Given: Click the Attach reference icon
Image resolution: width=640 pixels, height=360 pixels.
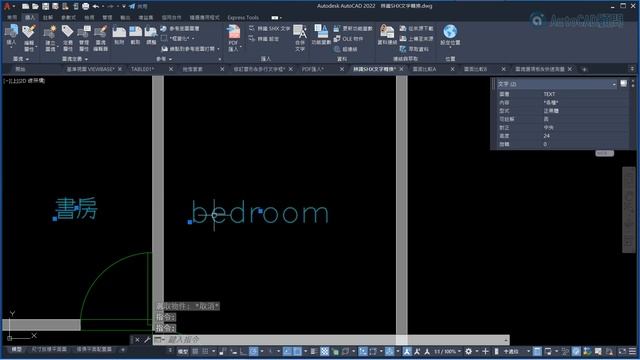Looking at the screenshot, I should point(119,32).
